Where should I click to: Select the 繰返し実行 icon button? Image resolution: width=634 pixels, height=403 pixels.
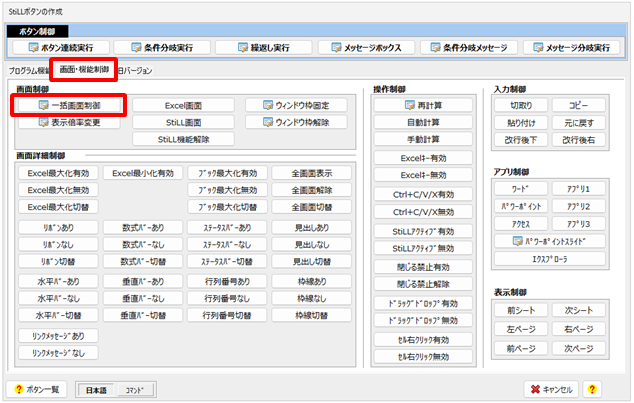[264, 47]
